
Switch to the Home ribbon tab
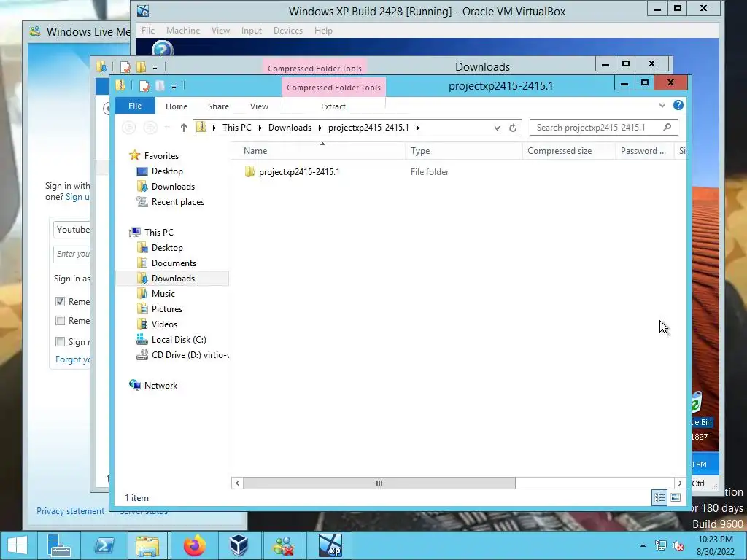(x=177, y=106)
